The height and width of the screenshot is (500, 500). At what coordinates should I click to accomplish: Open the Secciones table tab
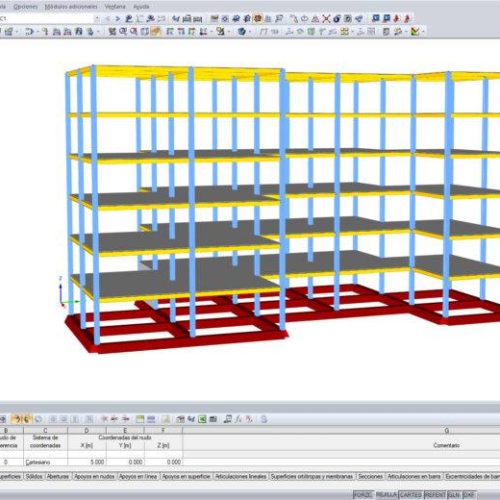[370, 477]
